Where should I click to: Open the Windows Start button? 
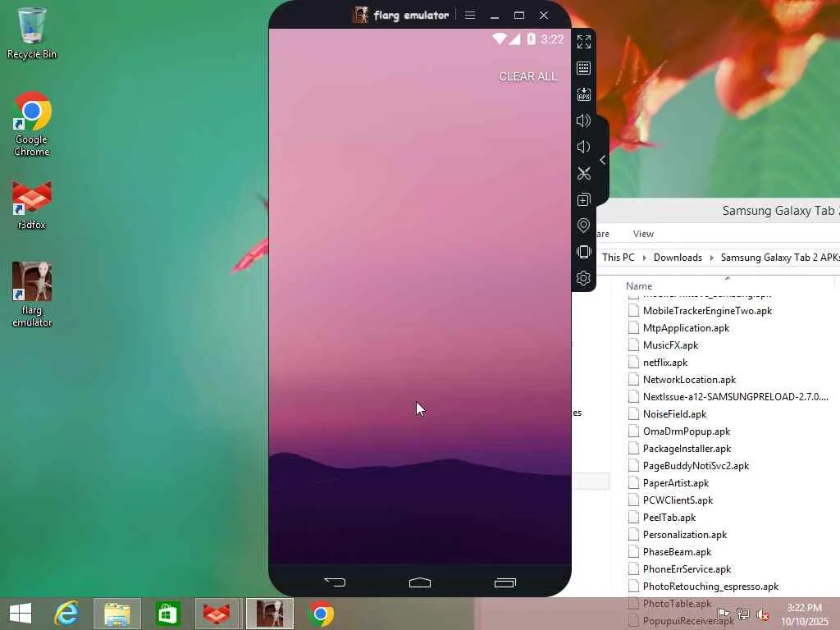[21, 614]
